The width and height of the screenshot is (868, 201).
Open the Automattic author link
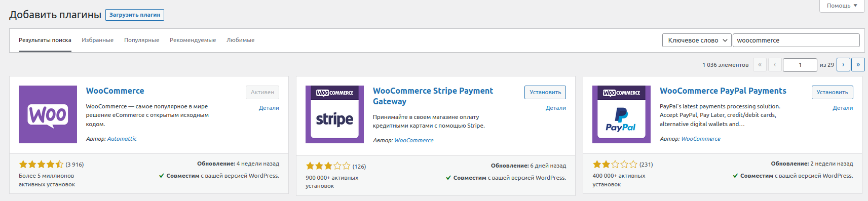tap(122, 139)
